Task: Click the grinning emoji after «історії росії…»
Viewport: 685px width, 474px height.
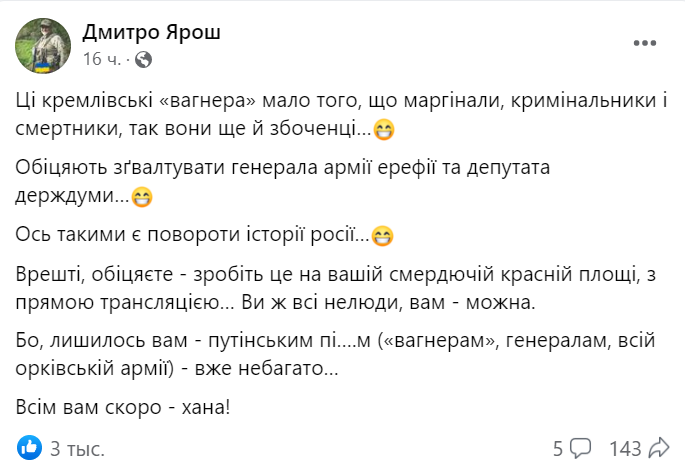Action: click(382, 236)
